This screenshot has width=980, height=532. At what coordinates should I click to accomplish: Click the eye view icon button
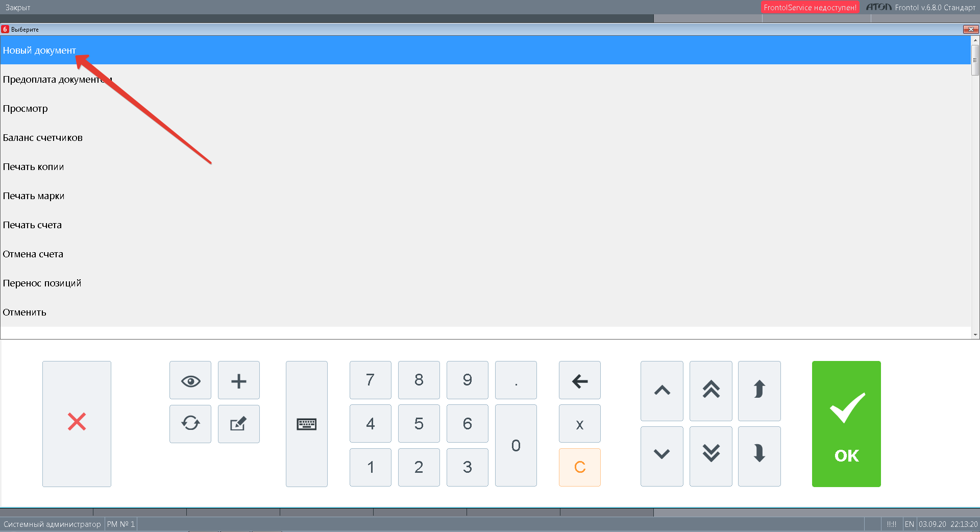pyautogui.click(x=190, y=380)
